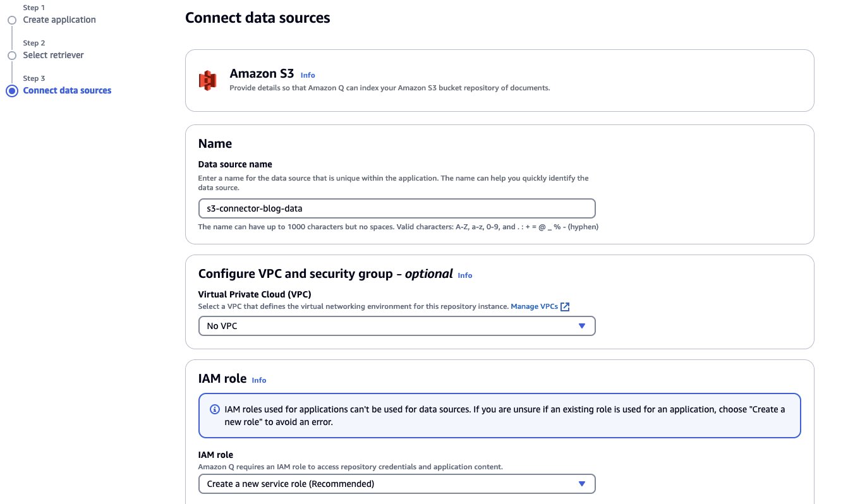
Task: Click the IAM roles information alert box
Action: click(x=500, y=416)
